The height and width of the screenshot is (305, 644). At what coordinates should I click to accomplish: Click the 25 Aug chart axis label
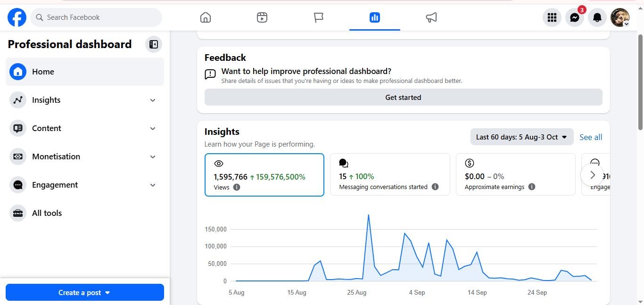point(357,292)
